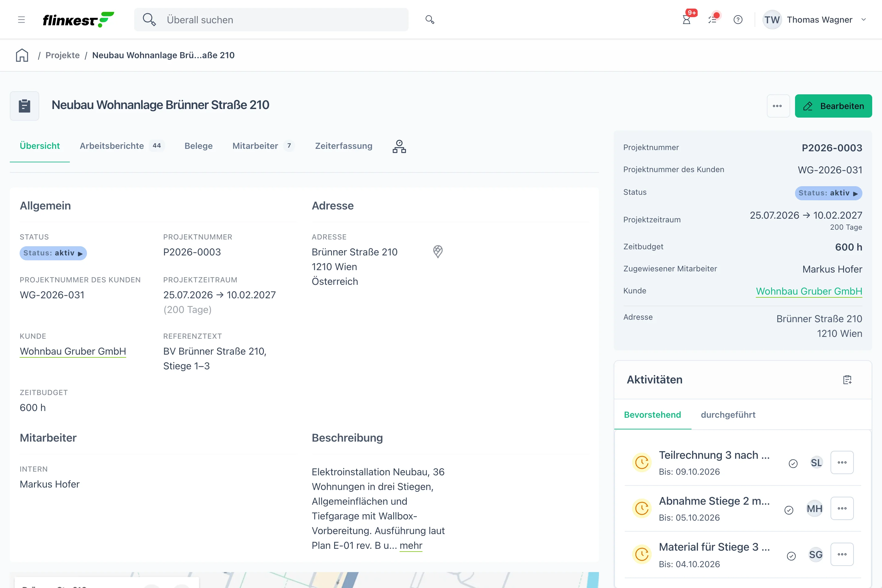
Task: Open the organization chart tab icon
Action: pos(399,146)
